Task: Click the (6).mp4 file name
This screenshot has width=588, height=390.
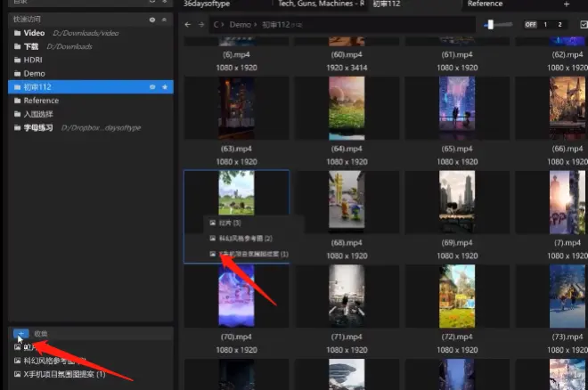Action: pyautogui.click(x=236, y=54)
